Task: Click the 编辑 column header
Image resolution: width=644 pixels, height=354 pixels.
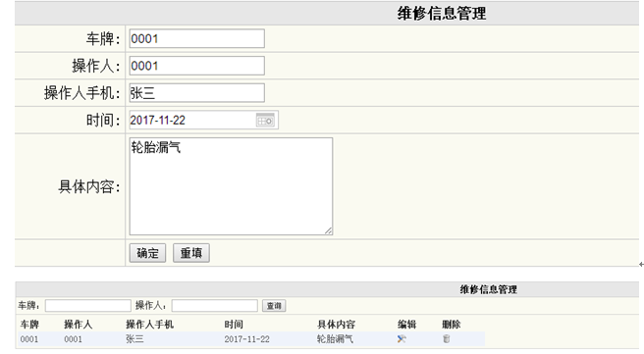Action: coord(407,325)
